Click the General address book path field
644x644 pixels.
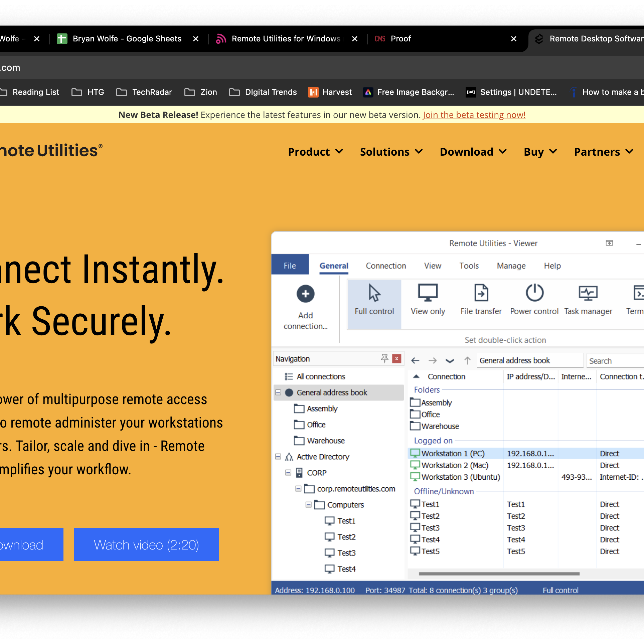click(530, 361)
